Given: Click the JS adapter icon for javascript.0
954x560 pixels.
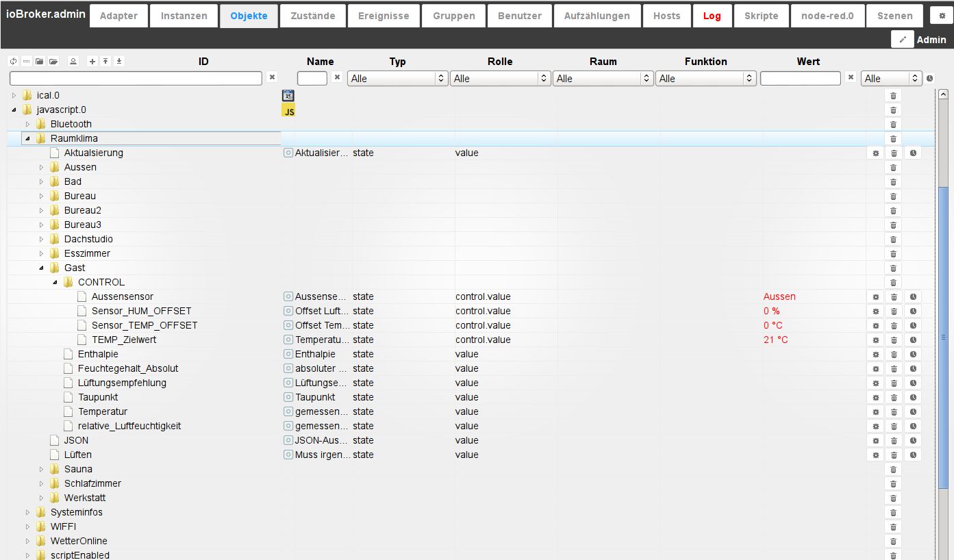Looking at the screenshot, I should point(288,110).
